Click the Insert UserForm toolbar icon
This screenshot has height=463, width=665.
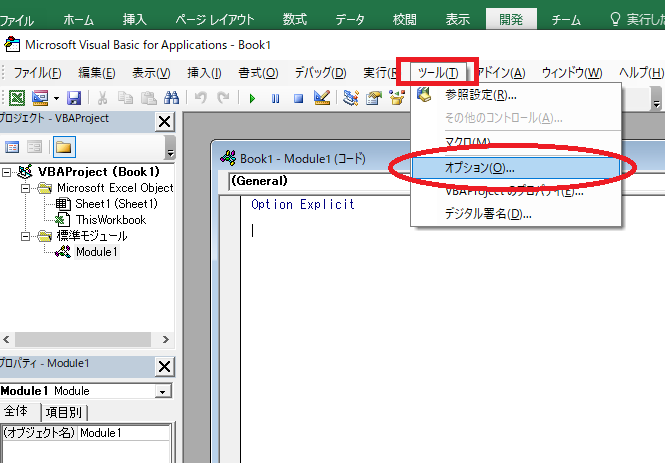tap(40, 98)
